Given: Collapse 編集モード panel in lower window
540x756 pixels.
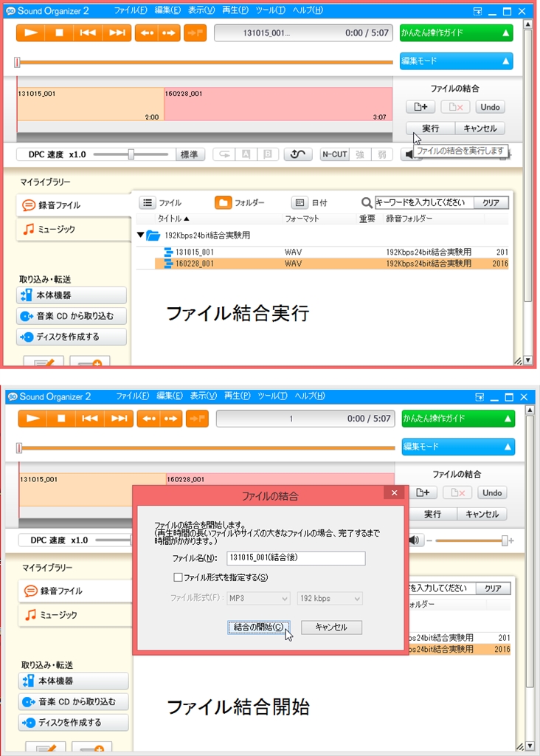Looking at the screenshot, I should (x=458, y=447).
